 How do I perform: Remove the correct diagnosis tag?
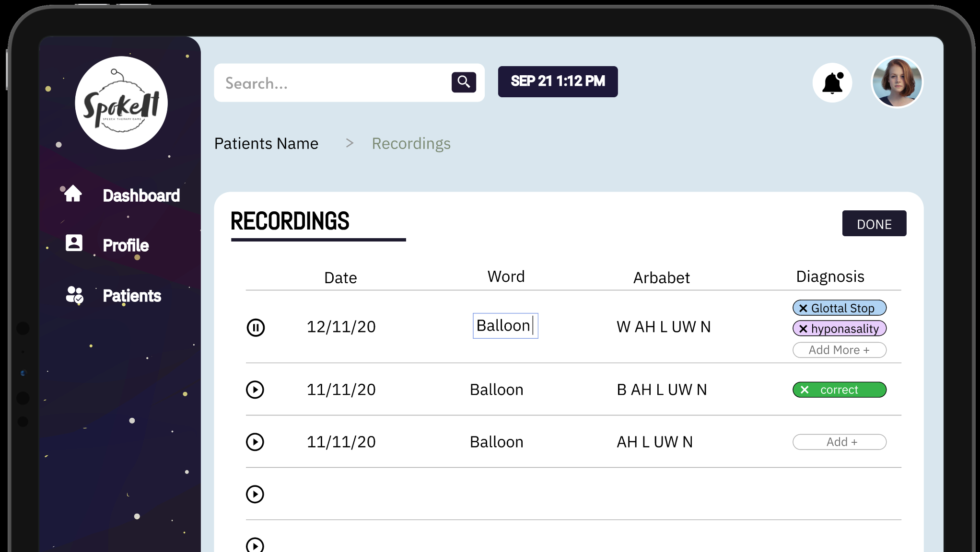click(805, 390)
